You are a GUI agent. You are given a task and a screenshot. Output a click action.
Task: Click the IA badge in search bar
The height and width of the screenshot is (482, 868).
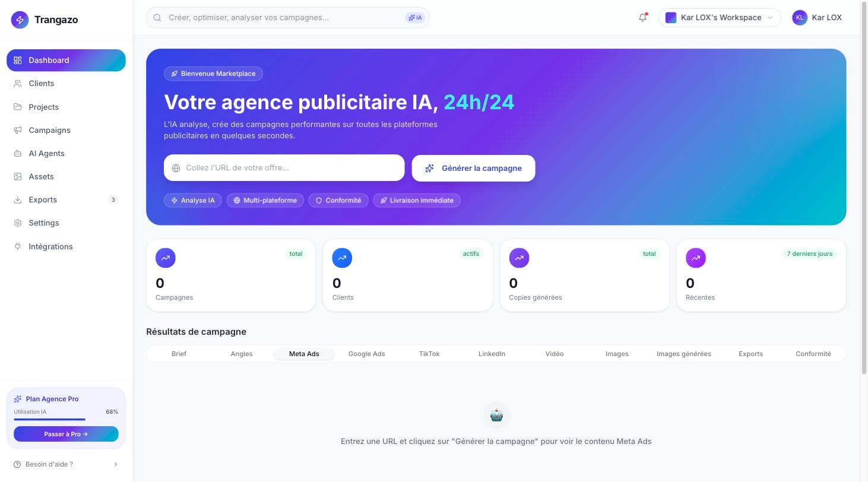[415, 18]
